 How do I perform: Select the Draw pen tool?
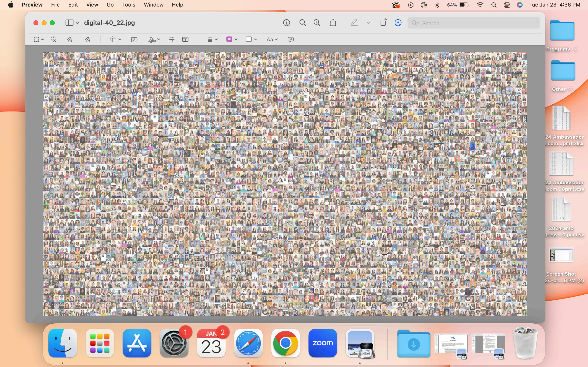coord(87,39)
